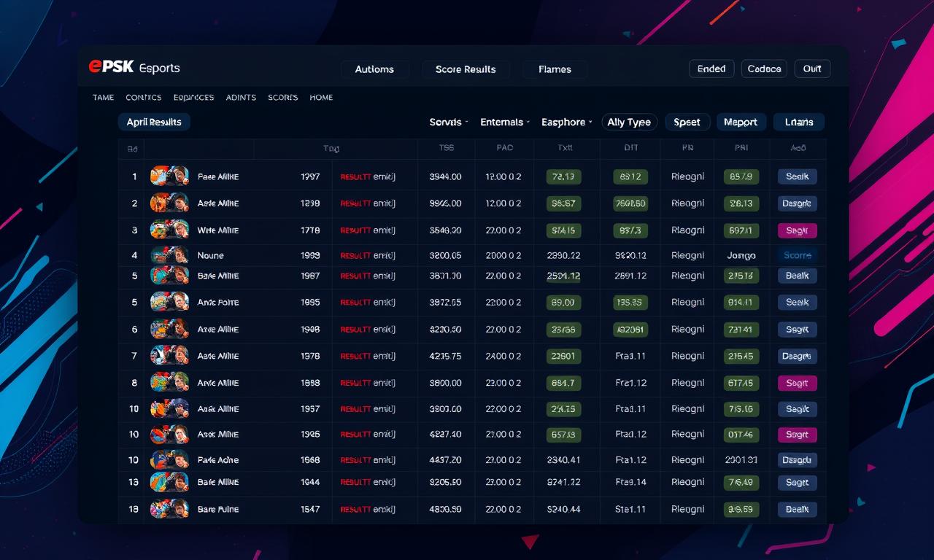
Task: Click the 1547 value
Action: (310, 509)
